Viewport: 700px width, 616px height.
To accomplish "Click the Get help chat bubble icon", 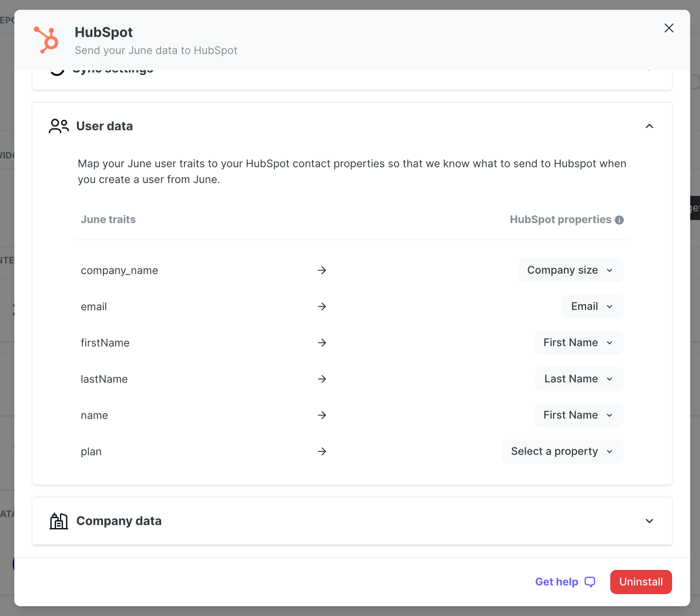I will 590,582.
